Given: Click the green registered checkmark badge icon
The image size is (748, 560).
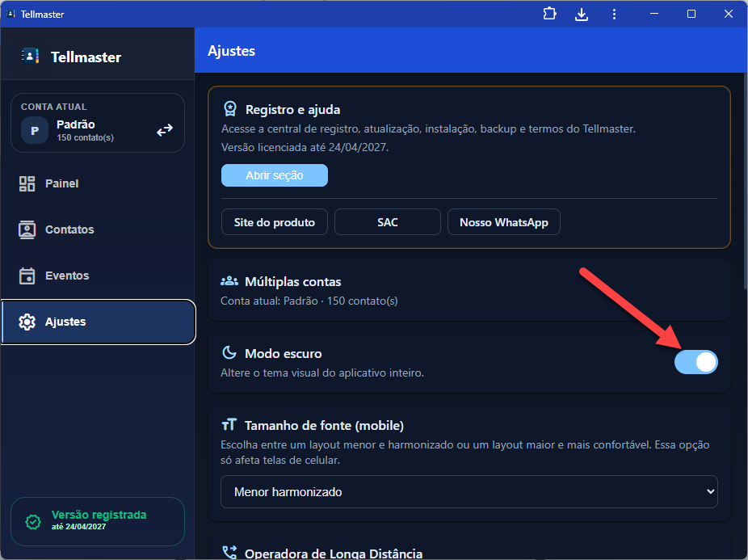Looking at the screenshot, I should pos(33,522).
